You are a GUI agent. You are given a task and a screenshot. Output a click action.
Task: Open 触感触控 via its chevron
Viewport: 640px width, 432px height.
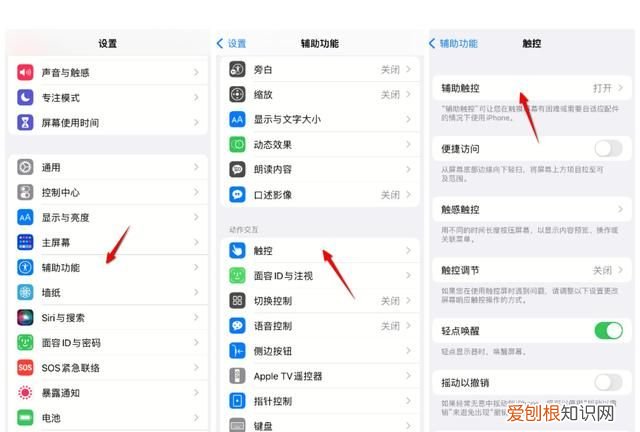coord(620,209)
